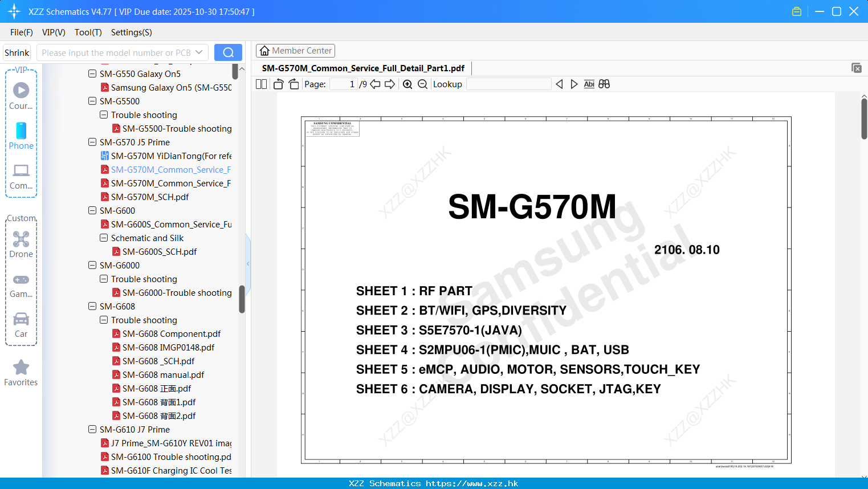Image resolution: width=868 pixels, height=489 pixels.
Task: Open the model number dropdown arrow
Action: click(199, 52)
